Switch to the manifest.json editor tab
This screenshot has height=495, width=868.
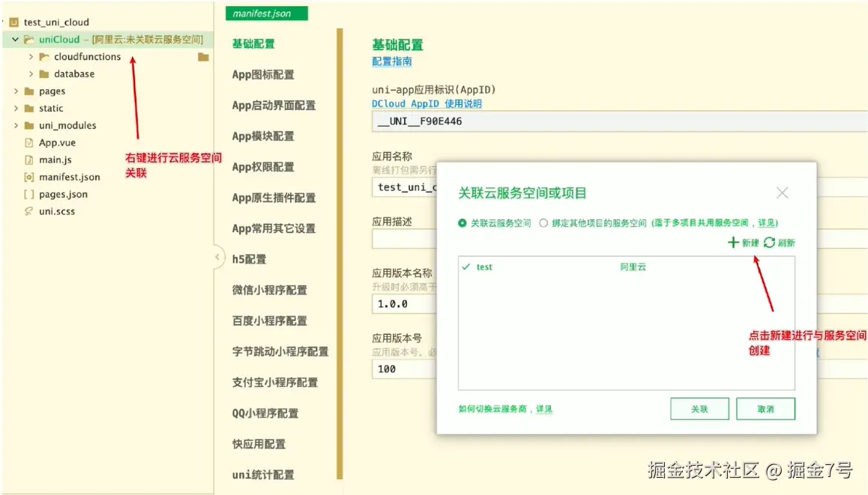[x=267, y=13]
